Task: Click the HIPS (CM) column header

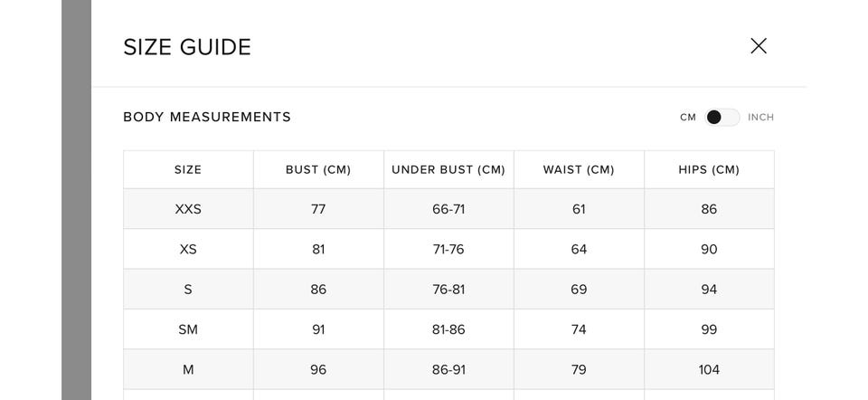Action: tap(709, 169)
